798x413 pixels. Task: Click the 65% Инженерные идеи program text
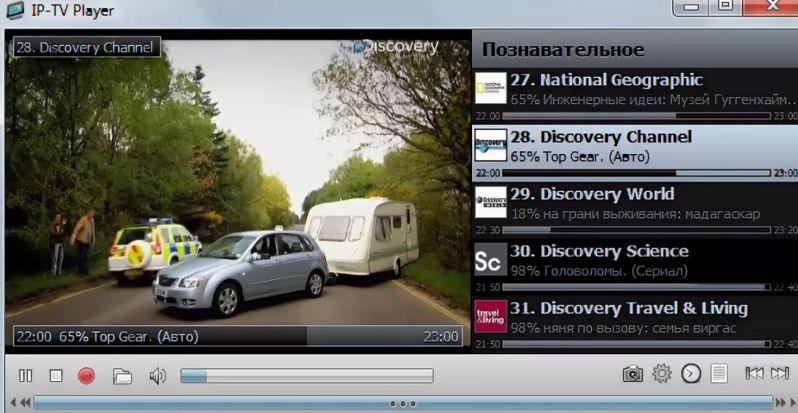click(652, 99)
